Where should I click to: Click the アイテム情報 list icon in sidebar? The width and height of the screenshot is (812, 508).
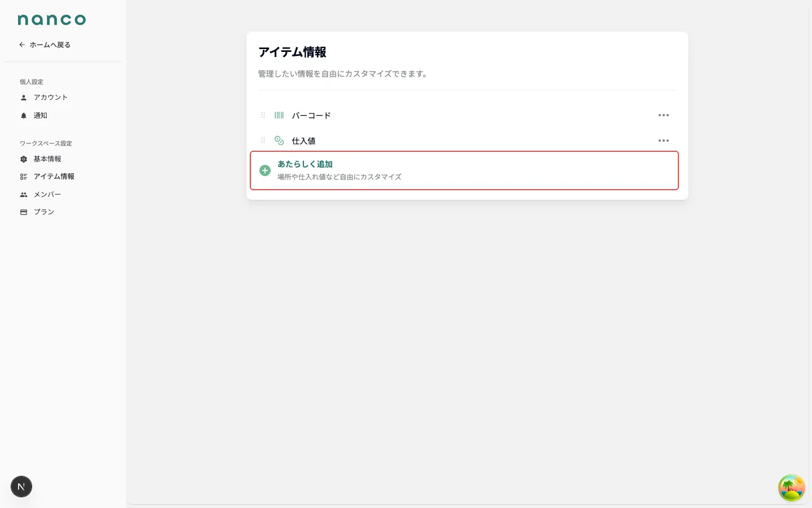pyautogui.click(x=24, y=177)
